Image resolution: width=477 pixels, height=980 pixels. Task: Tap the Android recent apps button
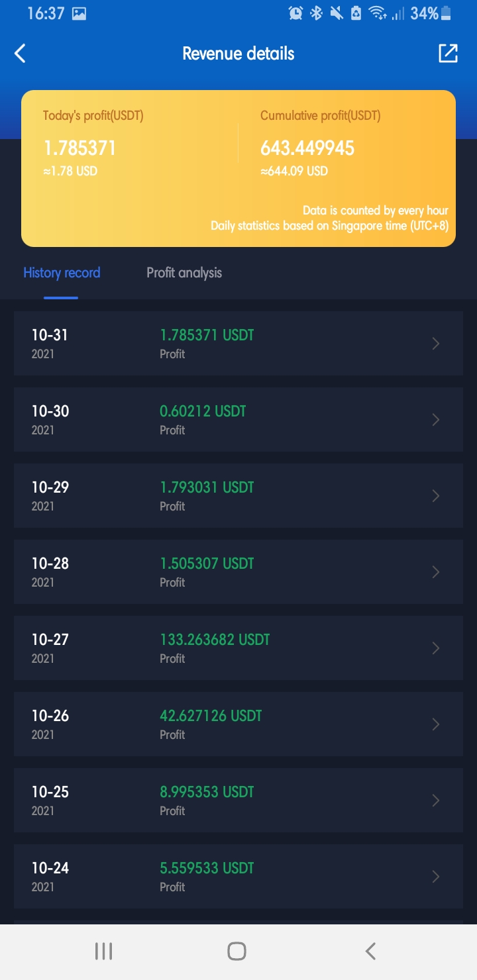[104, 952]
